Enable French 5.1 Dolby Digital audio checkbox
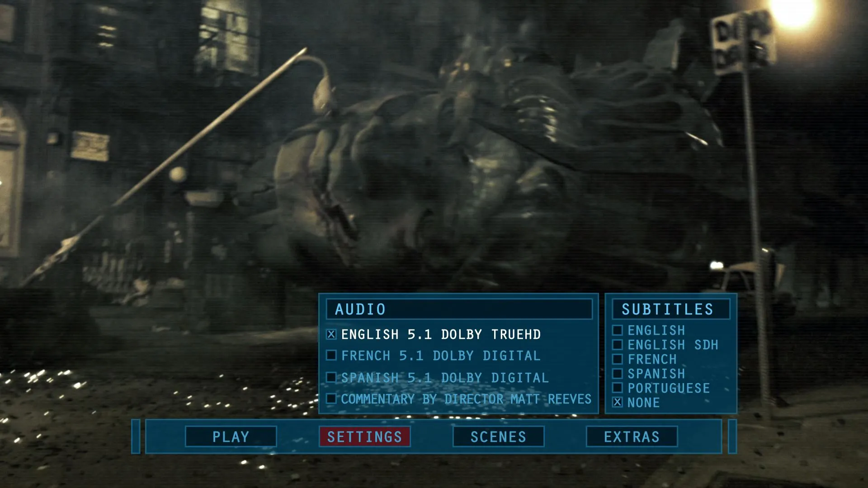This screenshot has width=868, height=488. tap(331, 356)
